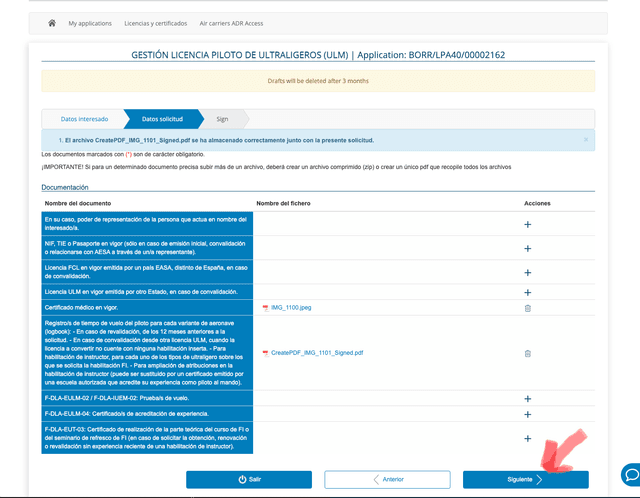
Task: Add file for F-DLA-EUT-03 Certificado row
Action: coord(527,438)
